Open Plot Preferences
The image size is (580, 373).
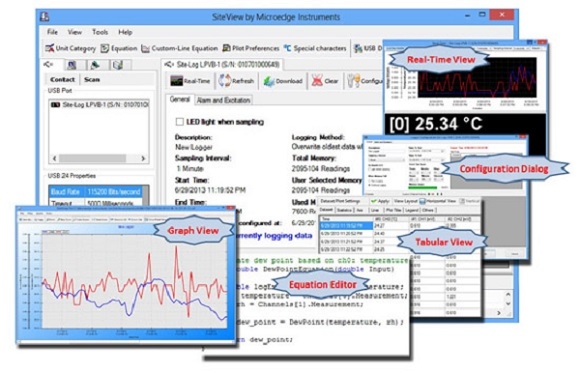pyautogui.click(x=251, y=48)
